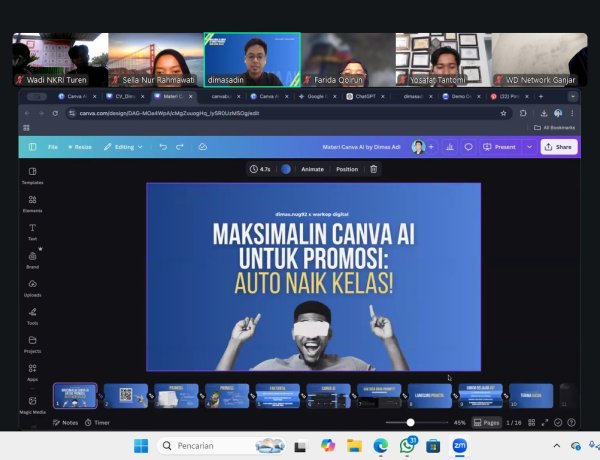Enter fullscreen presentation view icon
This screenshot has height=460, width=600.
tap(545, 422)
